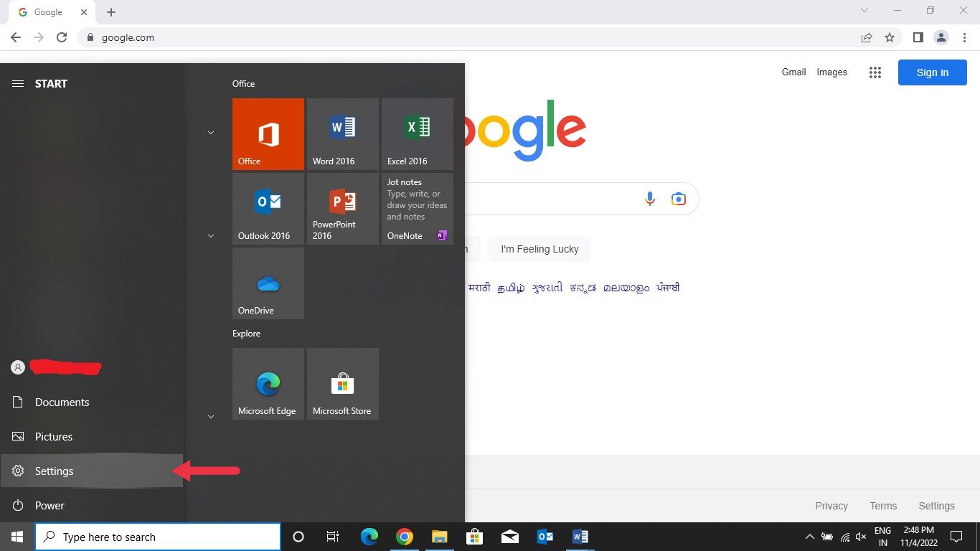Click the chevron beside Outlook 2016 row
The height and width of the screenshot is (551, 980).
click(x=211, y=236)
